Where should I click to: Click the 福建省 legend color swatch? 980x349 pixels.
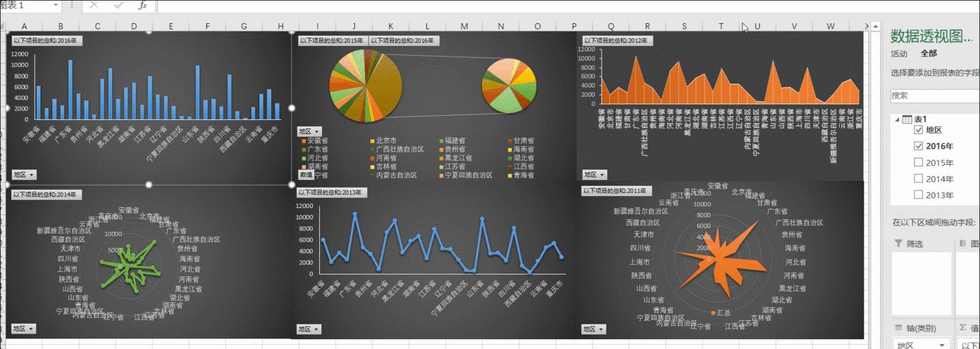(441, 141)
